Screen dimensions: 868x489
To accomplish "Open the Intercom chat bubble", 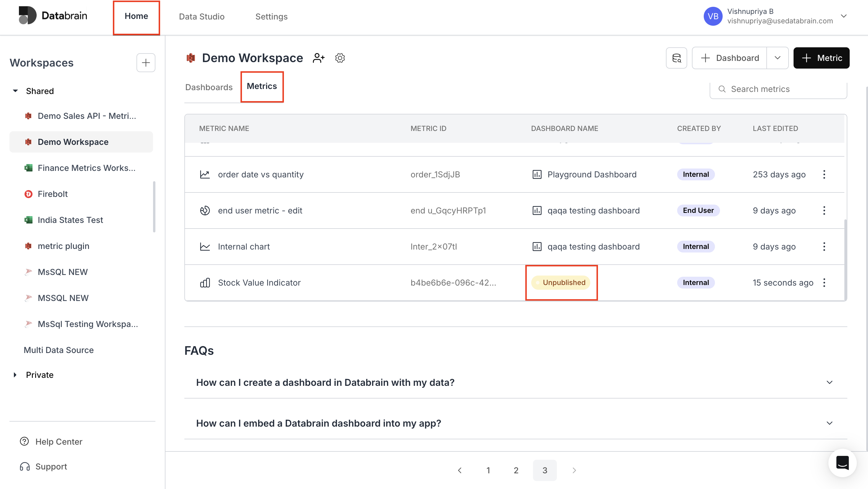I will point(842,463).
